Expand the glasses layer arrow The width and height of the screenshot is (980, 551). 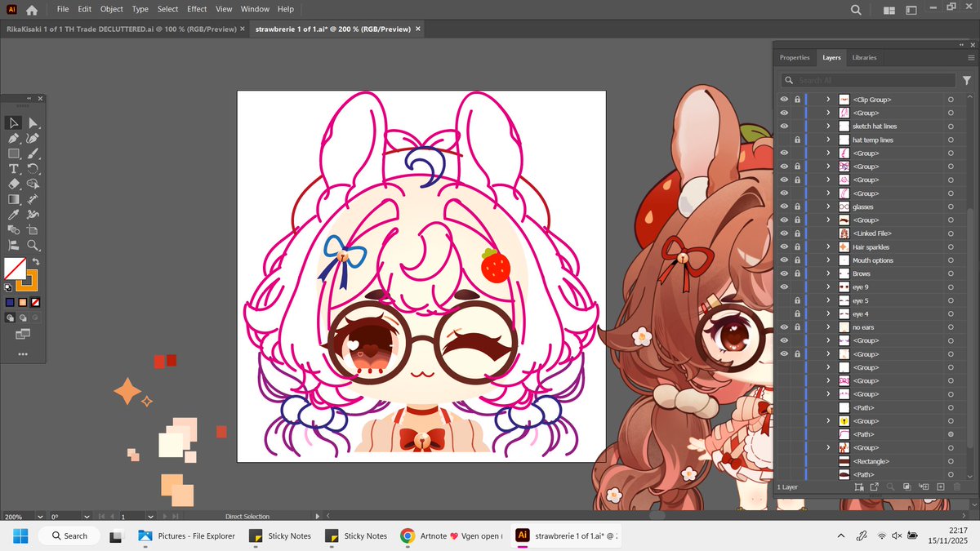pyautogui.click(x=828, y=207)
